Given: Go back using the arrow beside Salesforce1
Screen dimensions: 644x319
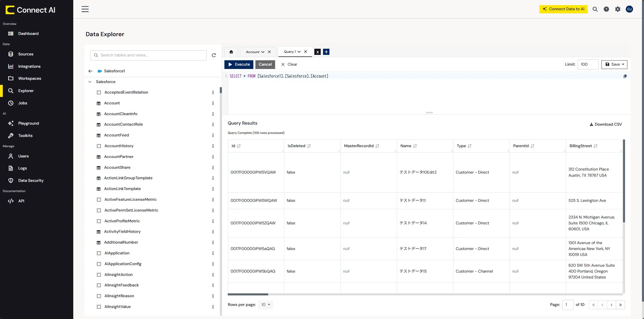Looking at the screenshot, I should pyautogui.click(x=90, y=71).
